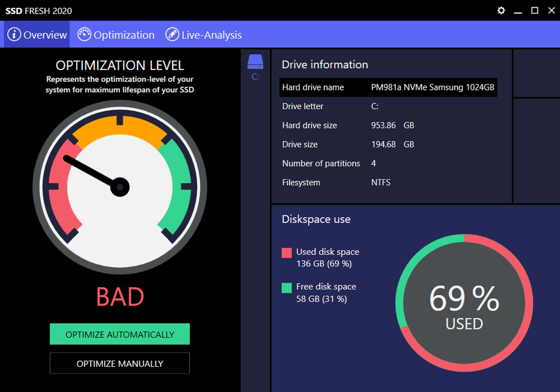This screenshot has width=560, height=392.
Task: Click the Live-Analysis pencil icon
Action: 172,35
